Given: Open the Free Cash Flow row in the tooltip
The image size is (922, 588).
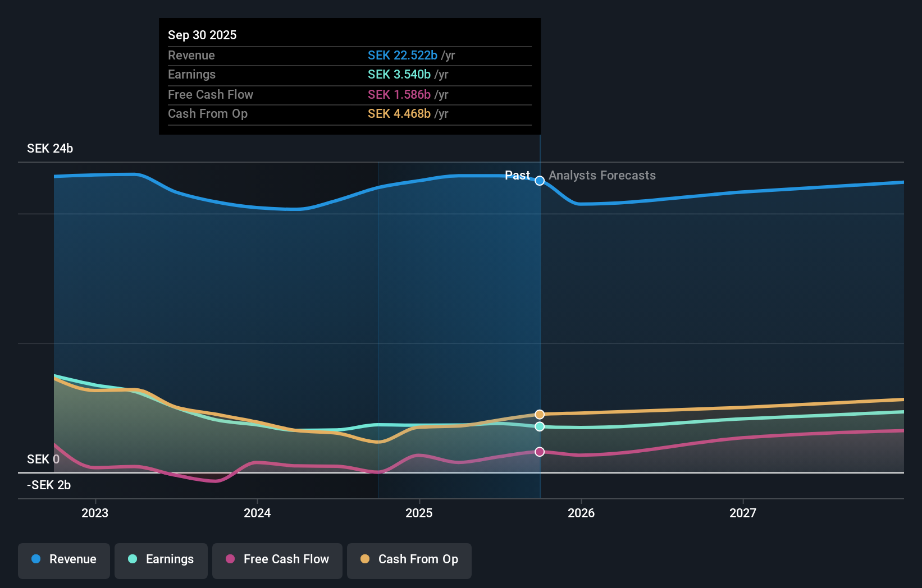Looking at the screenshot, I should point(211,94).
